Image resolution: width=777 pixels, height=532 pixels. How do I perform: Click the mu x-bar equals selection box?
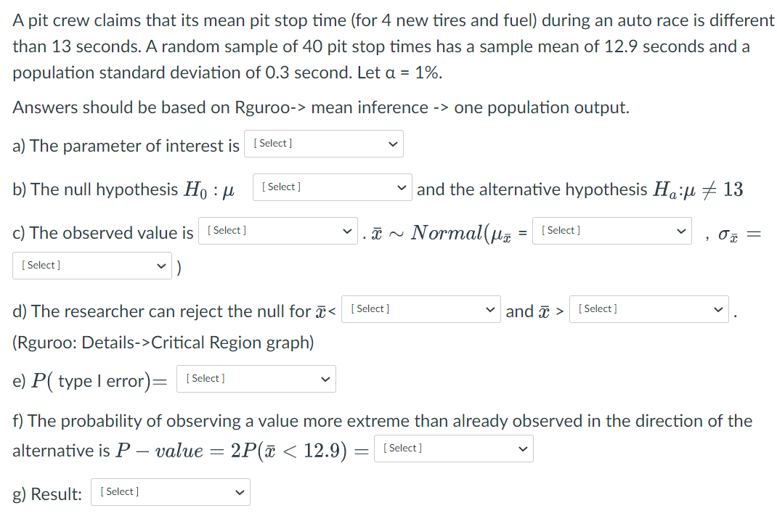(x=612, y=231)
